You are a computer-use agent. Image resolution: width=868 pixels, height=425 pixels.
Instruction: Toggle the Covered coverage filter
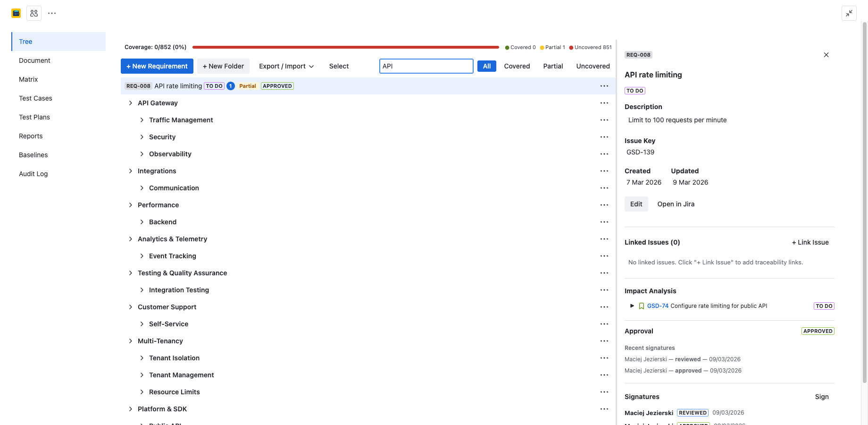tap(517, 66)
